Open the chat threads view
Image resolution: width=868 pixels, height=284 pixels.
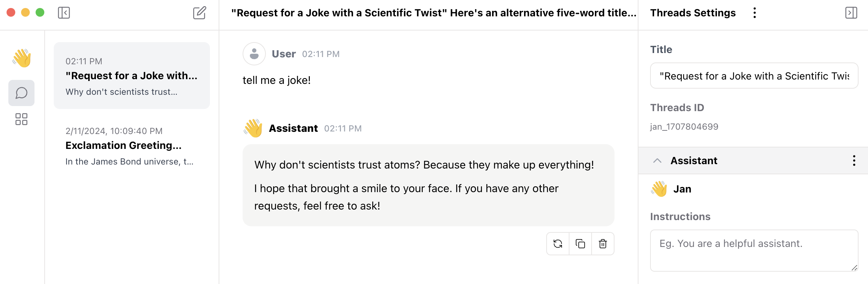[x=21, y=93]
